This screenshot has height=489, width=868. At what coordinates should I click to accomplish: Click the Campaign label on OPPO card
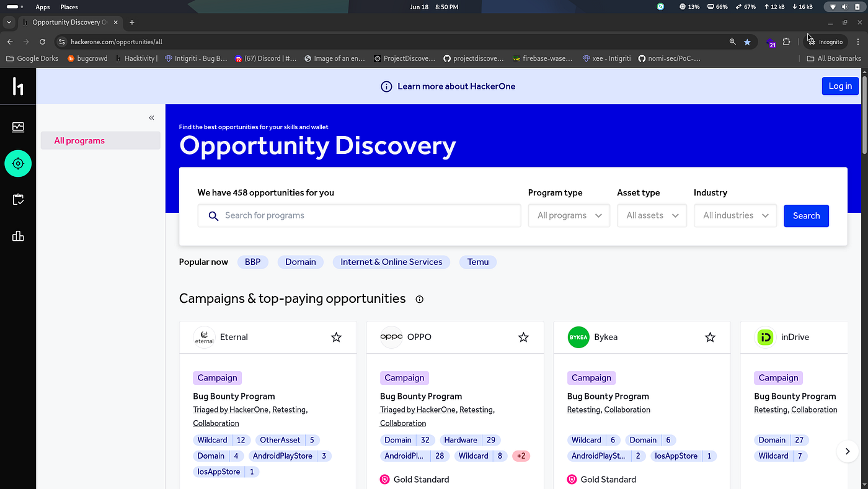pos(404,378)
